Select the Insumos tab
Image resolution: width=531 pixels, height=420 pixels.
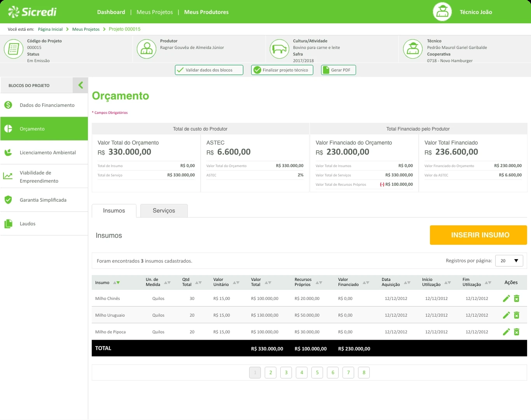tap(114, 211)
